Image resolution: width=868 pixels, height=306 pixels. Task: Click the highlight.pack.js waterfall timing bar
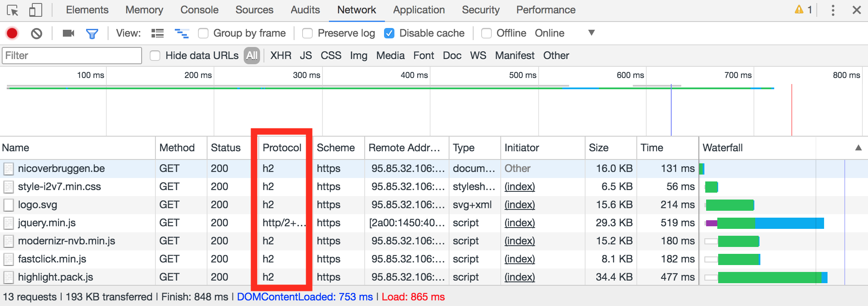[766, 278]
